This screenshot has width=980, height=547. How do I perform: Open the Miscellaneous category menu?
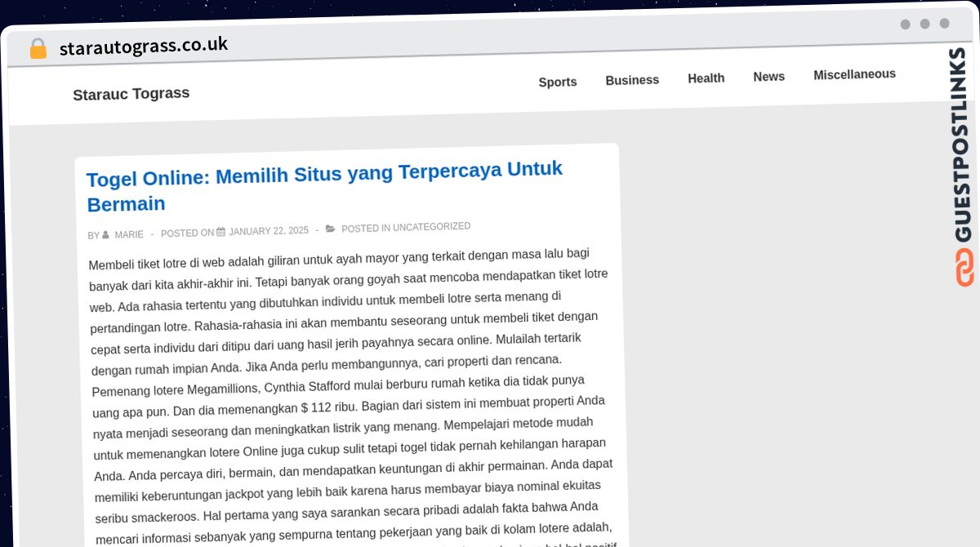[854, 74]
